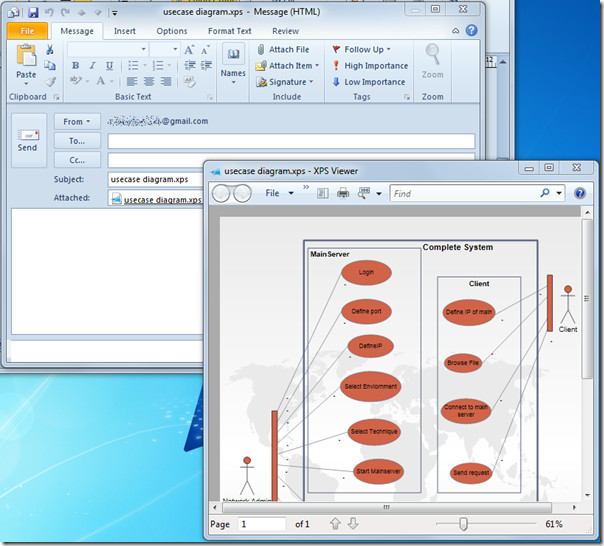Toggle Align Left paragraph alignment

132,82
